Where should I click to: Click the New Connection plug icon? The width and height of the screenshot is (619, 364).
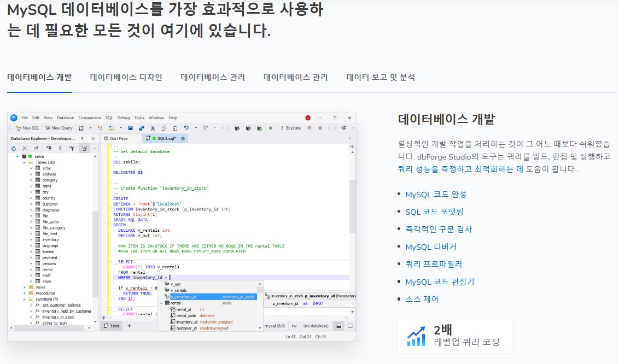pyautogui.click(x=49, y=148)
